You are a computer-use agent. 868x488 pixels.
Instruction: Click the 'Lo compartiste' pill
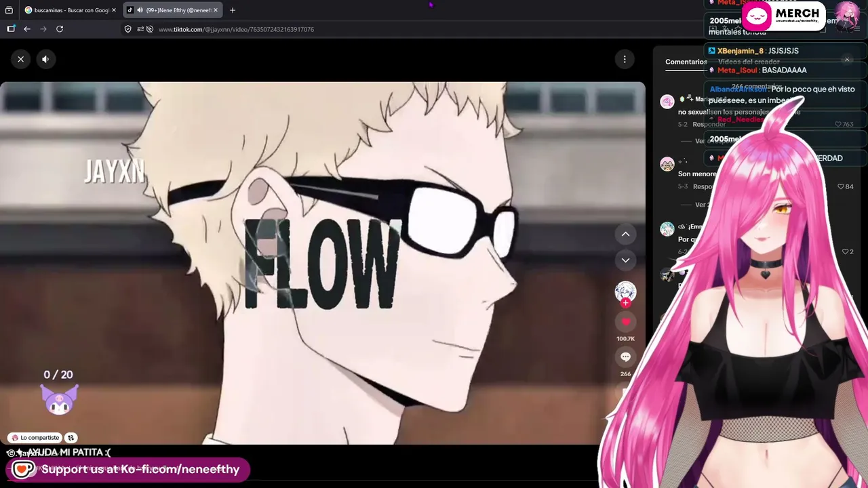click(x=35, y=438)
